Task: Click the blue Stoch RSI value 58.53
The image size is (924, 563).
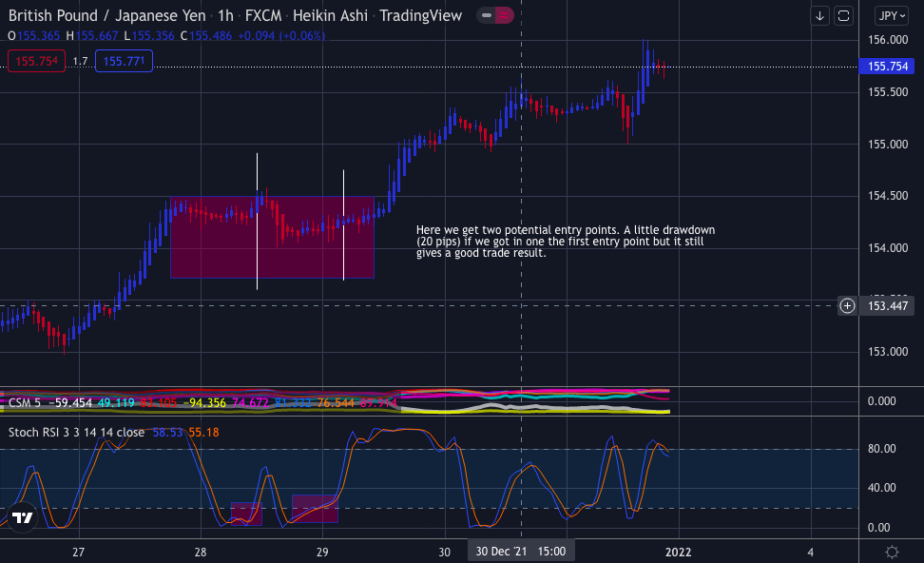Action: click(x=167, y=432)
